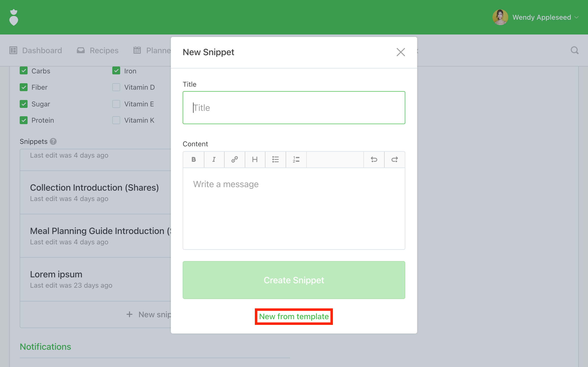Redo the last edit in content
This screenshot has height=367, width=588.
394,160
